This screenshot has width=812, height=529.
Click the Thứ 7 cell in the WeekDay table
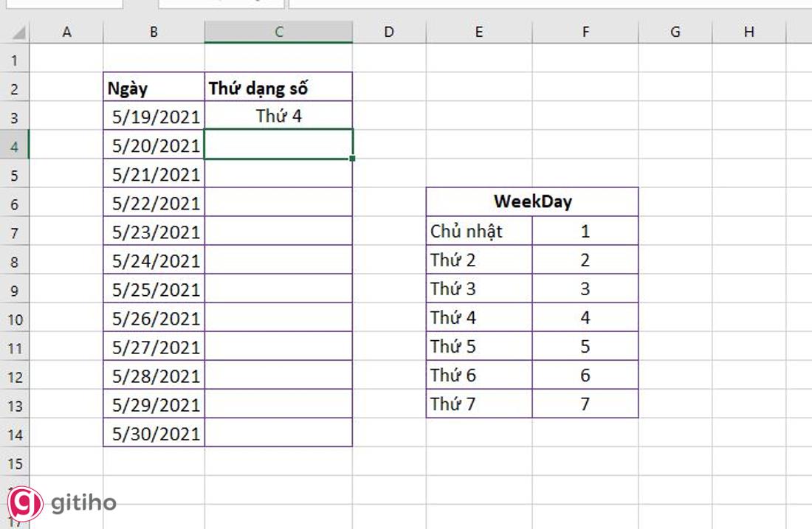pos(479,404)
